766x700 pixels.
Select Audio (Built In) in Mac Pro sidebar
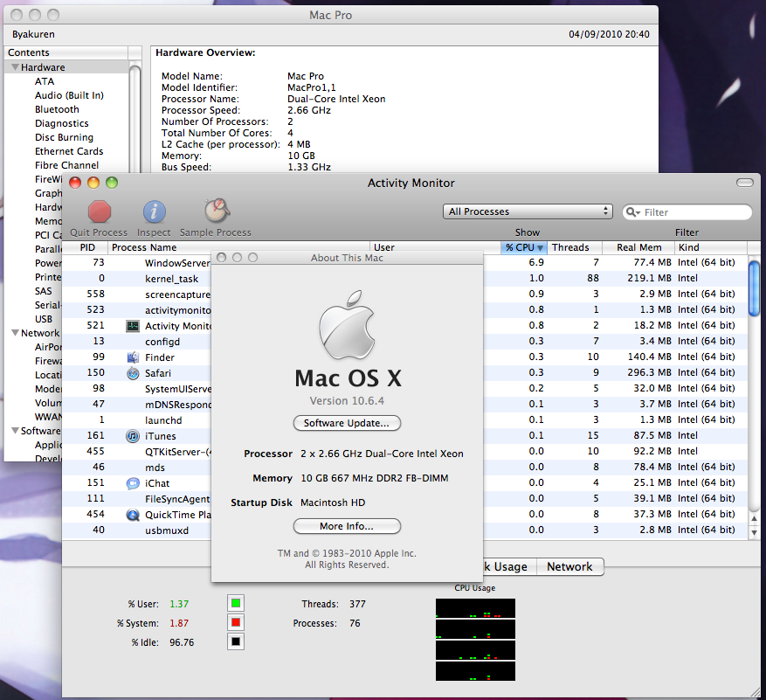[x=69, y=95]
